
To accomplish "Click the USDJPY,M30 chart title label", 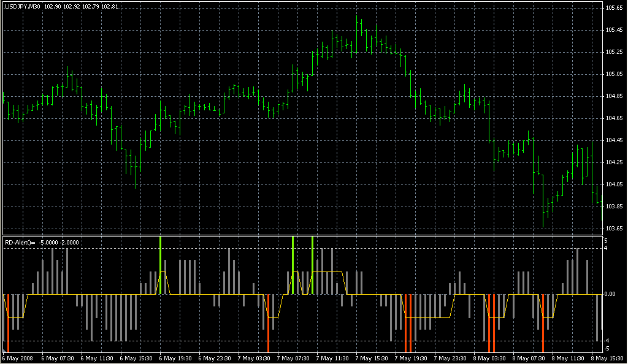I will (x=23, y=7).
